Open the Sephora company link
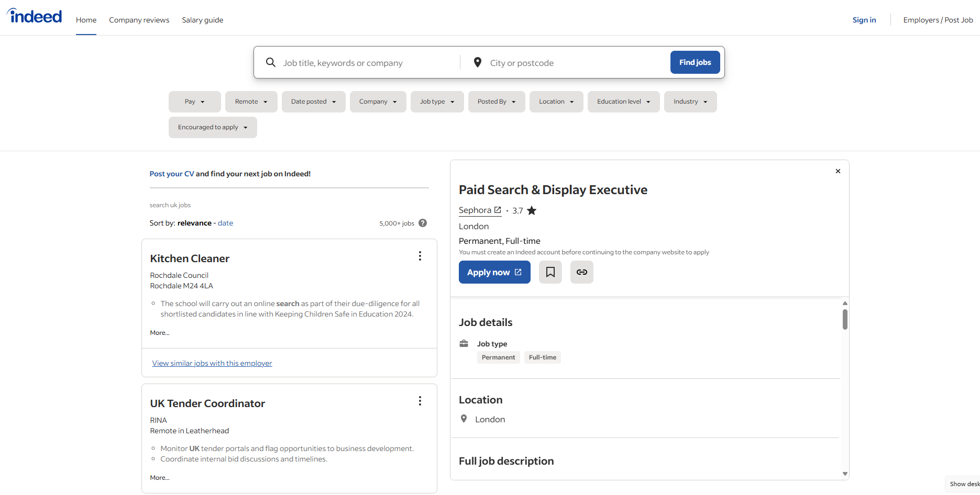980x495 pixels. pos(480,210)
